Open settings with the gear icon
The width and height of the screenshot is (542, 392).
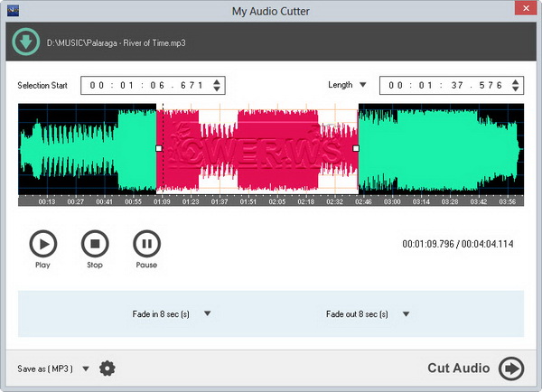[107, 368]
